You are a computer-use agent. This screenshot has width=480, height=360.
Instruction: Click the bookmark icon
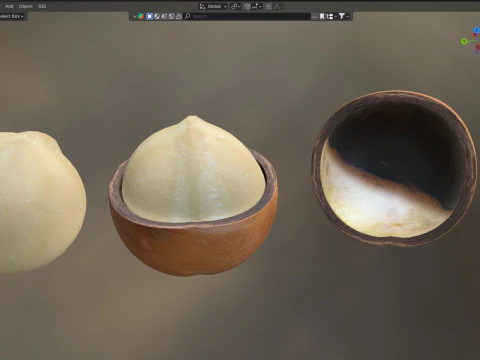click(x=322, y=16)
